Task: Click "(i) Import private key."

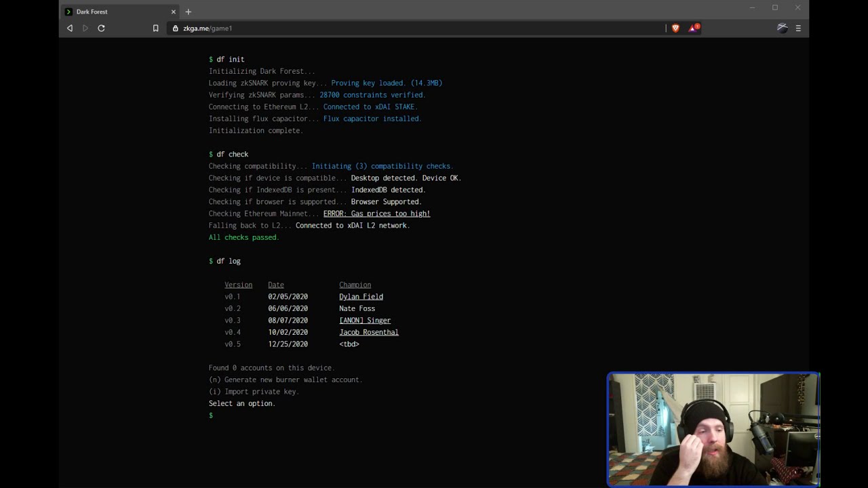Action: [254, 392]
